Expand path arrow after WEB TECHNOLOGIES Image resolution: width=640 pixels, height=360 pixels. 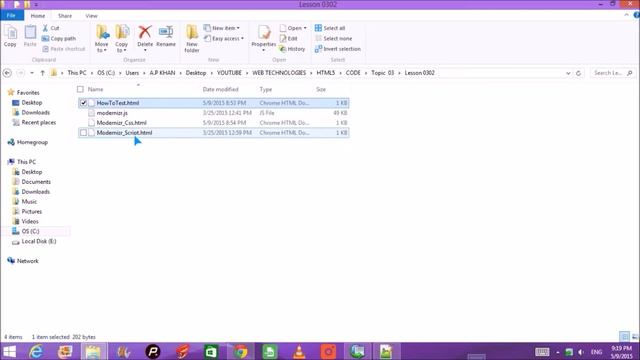(x=311, y=73)
